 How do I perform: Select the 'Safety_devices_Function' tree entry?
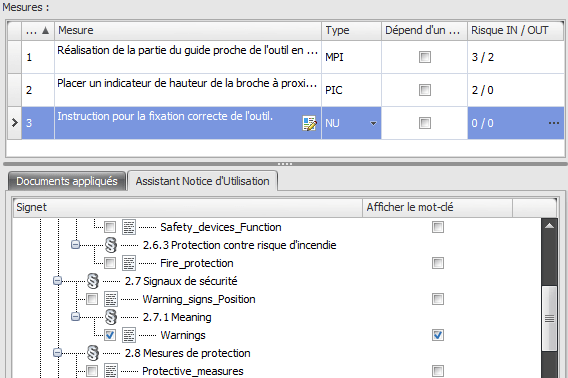point(221,227)
